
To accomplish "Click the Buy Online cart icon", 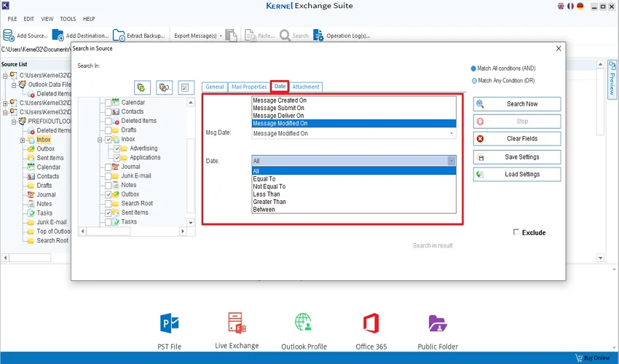I will [579, 358].
